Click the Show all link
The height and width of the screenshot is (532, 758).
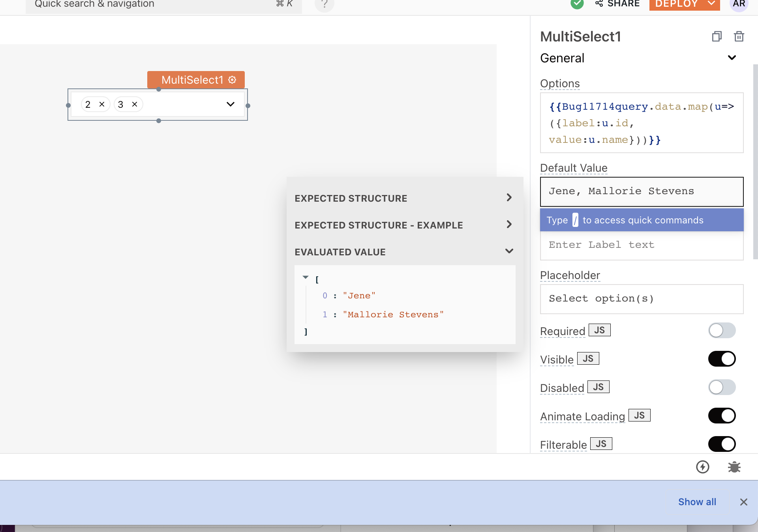[697, 502]
